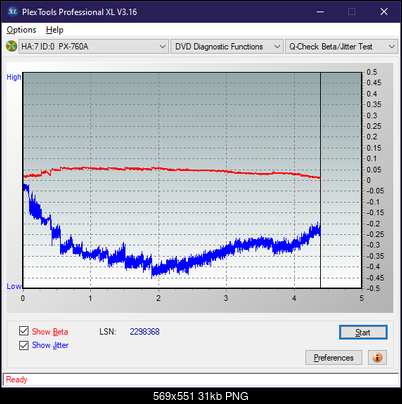The width and height of the screenshot is (402, 404).
Task: Click the vertical end marker line on graph
Action: coord(320,180)
